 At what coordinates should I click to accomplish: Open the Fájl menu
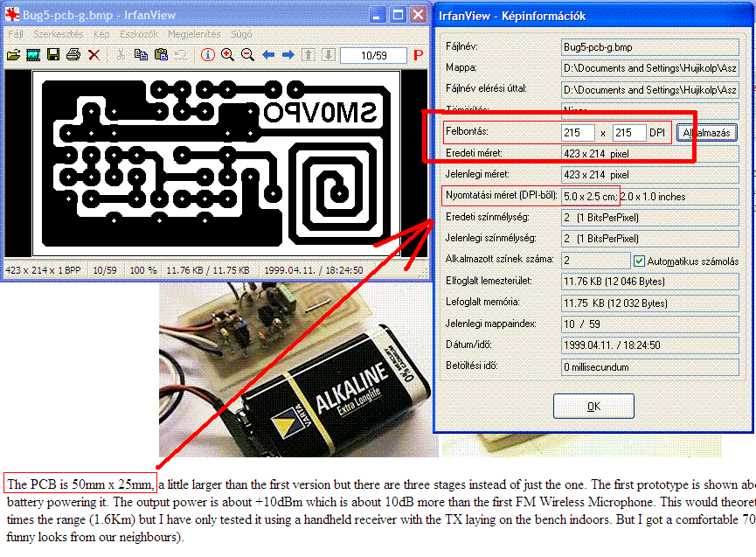(x=16, y=34)
